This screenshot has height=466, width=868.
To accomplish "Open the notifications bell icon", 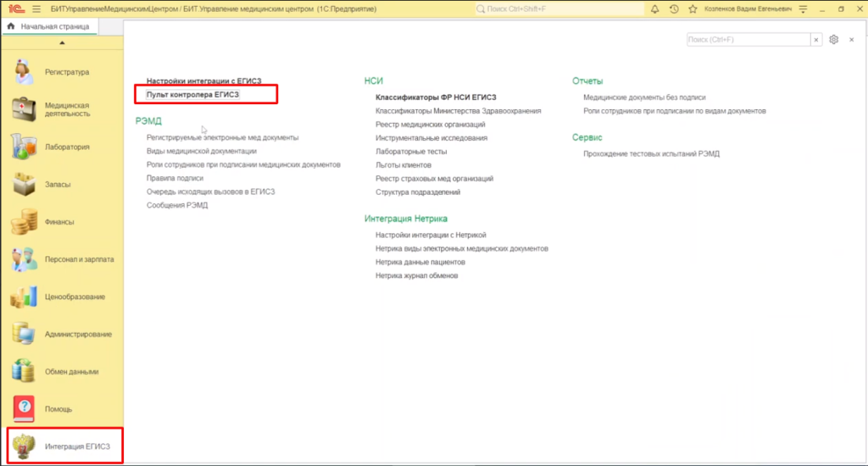I will 654,8.
